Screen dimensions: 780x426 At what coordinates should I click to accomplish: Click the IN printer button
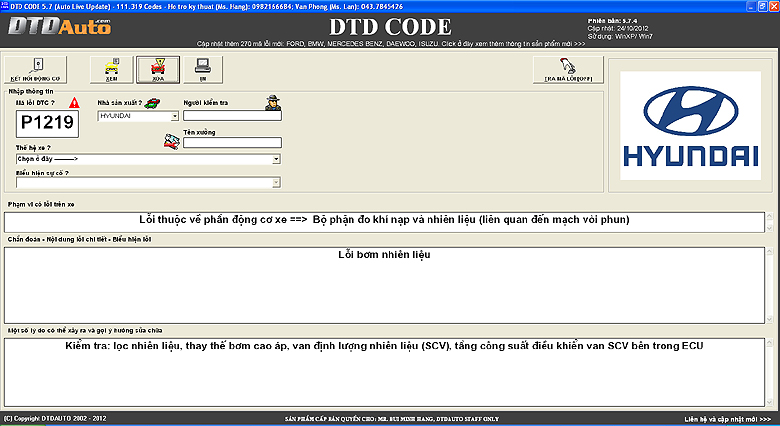(x=203, y=70)
